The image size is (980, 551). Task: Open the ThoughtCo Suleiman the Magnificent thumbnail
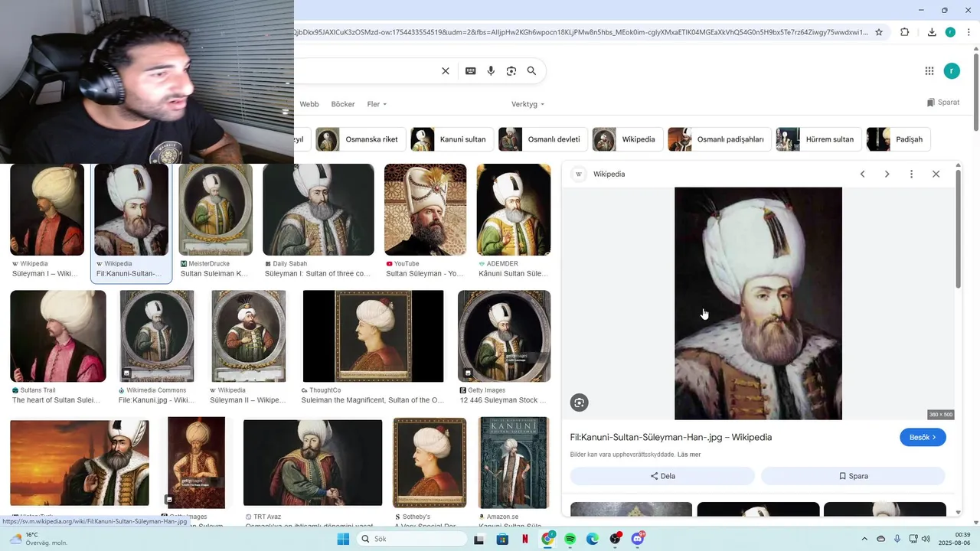(x=373, y=336)
